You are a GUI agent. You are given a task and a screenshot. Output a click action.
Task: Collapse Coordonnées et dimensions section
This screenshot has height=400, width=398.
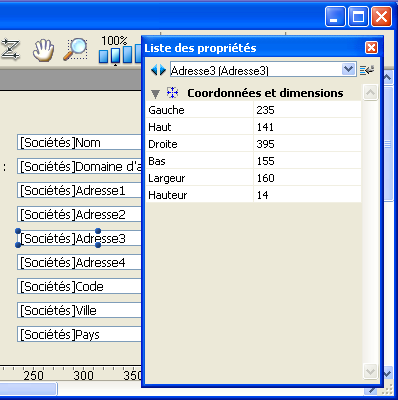pyautogui.click(x=155, y=94)
